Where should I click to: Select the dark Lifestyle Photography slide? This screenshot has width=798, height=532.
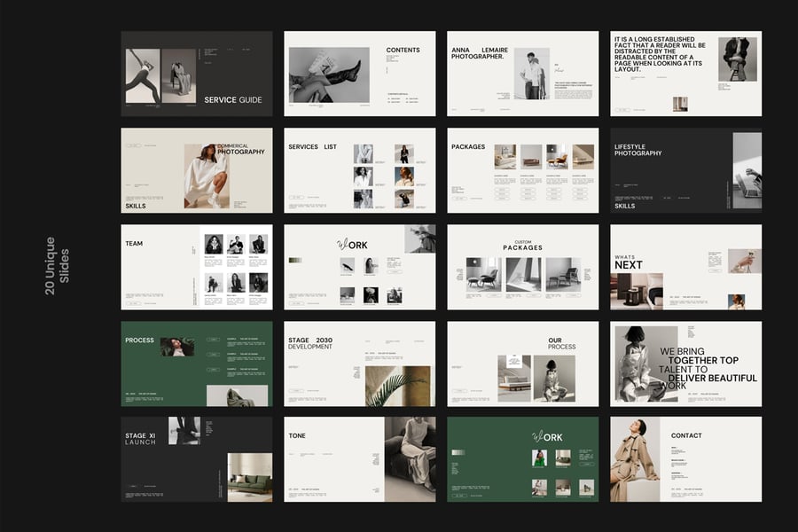685,170
